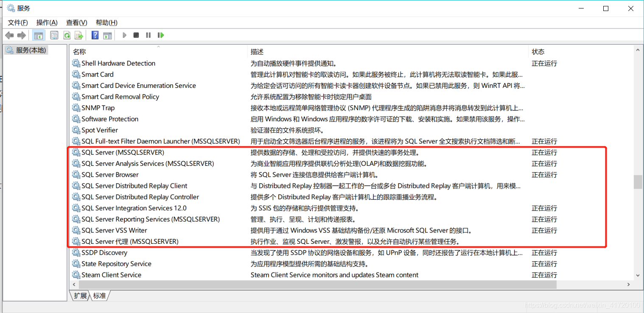This screenshot has height=313, width=644.
Task: Toggle the show/hide console tree icon
Action: tap(39, 35)
